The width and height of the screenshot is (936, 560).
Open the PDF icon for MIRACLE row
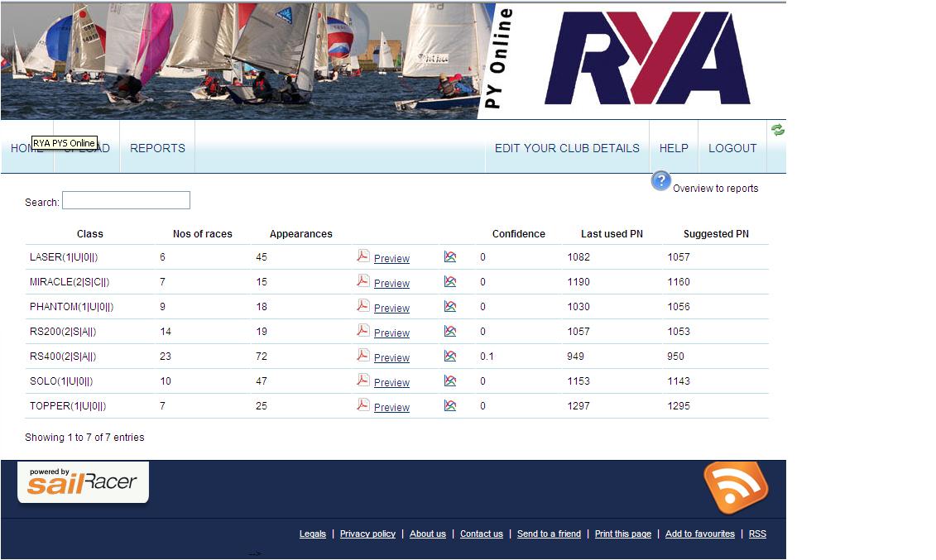pyautogui.click(x=363, y=280)
